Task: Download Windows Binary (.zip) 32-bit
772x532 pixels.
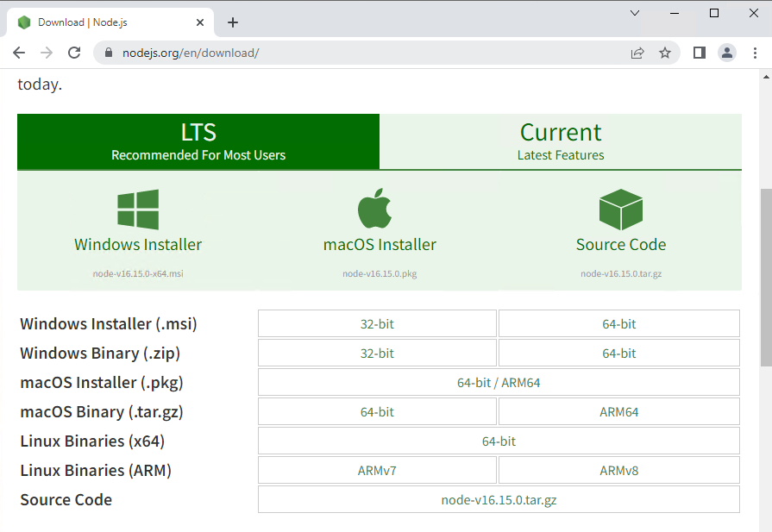Action: [377, 353]
